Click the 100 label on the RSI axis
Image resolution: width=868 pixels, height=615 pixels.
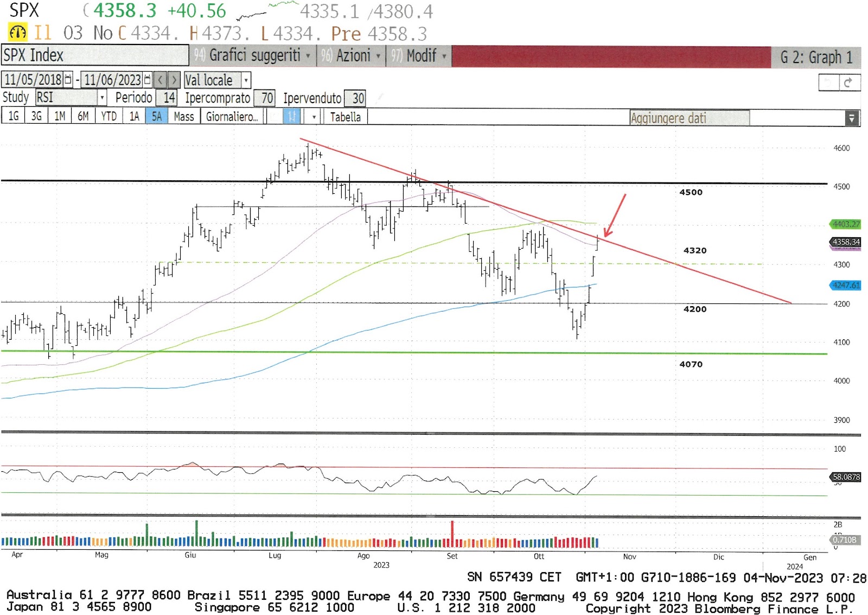(x=839, y=449)
